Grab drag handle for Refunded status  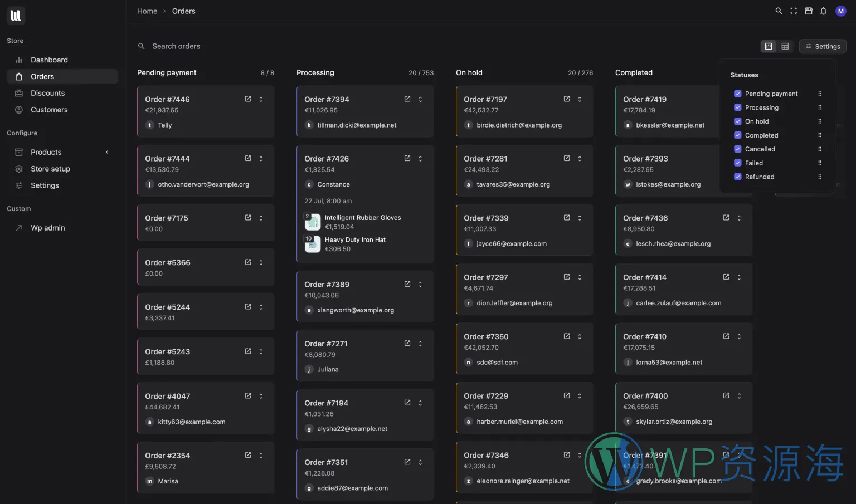point(820,177)
